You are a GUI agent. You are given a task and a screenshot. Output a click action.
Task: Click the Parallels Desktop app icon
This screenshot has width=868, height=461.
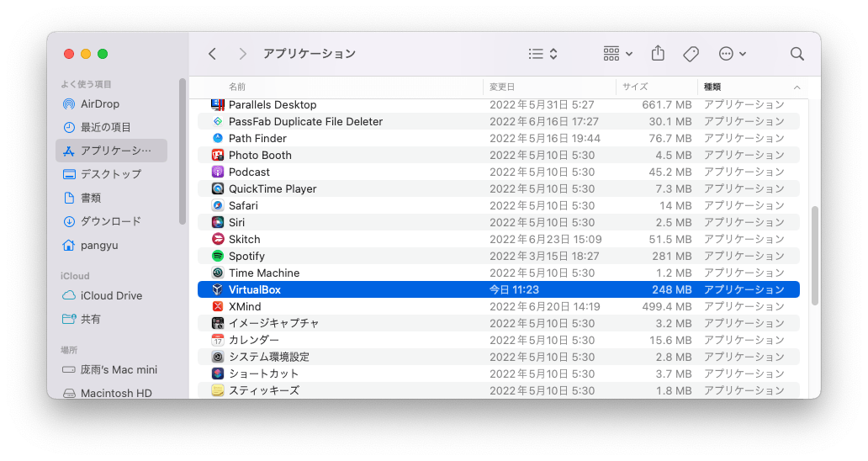[x=218, y=104]
